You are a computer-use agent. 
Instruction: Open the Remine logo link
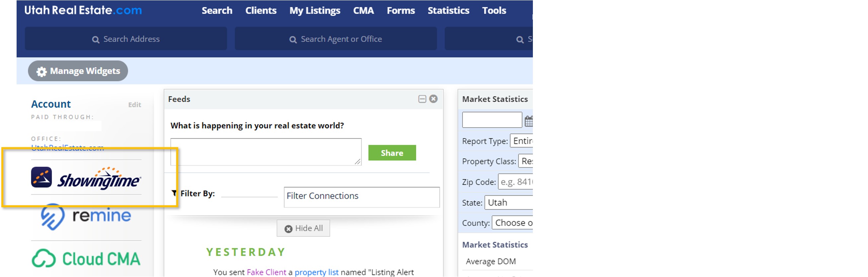pos(86,216)
